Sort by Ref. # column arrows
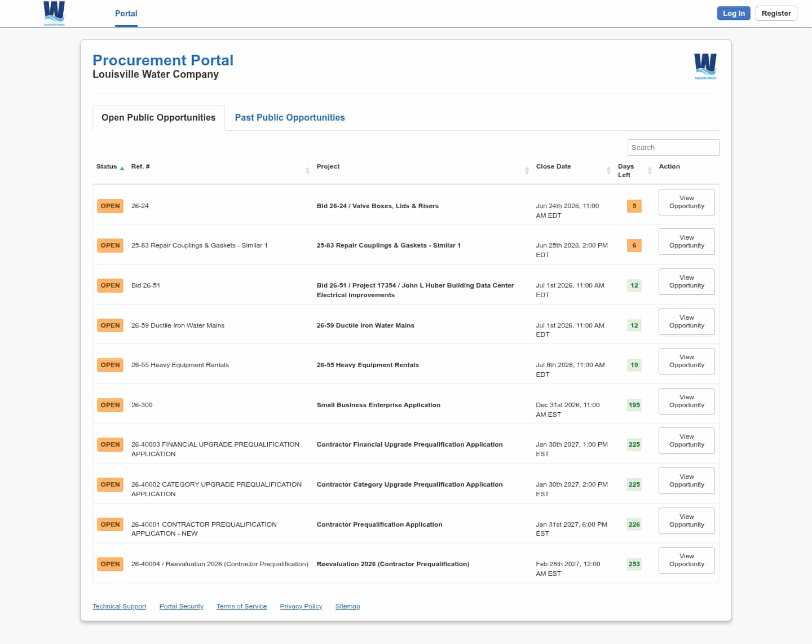812x644 pixels. (x=307, y=170)
